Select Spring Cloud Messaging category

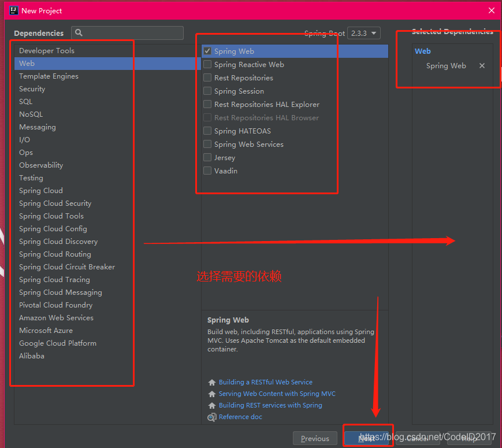coord(107,293)
